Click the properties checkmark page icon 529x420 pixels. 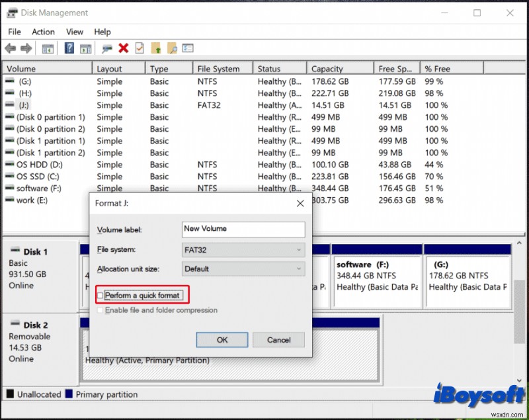140,48
